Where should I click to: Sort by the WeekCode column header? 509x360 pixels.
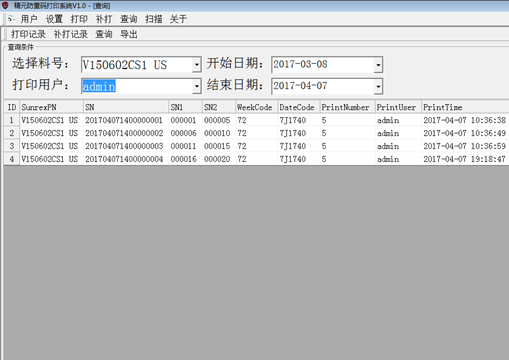pyautogui.click(x=257, y=107)
